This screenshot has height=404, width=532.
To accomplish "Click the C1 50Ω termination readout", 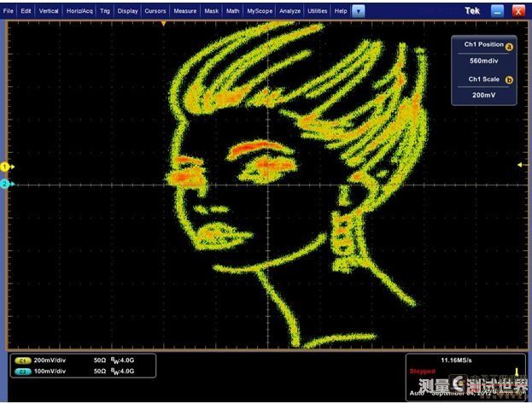I will tap(100, 360).
